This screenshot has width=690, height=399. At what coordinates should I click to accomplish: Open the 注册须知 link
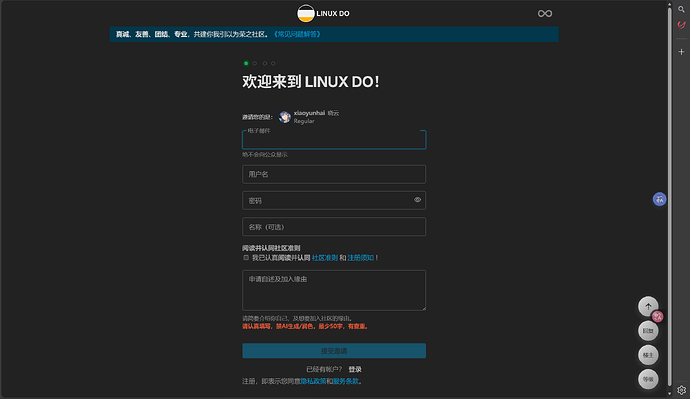[x=361, y=258]
